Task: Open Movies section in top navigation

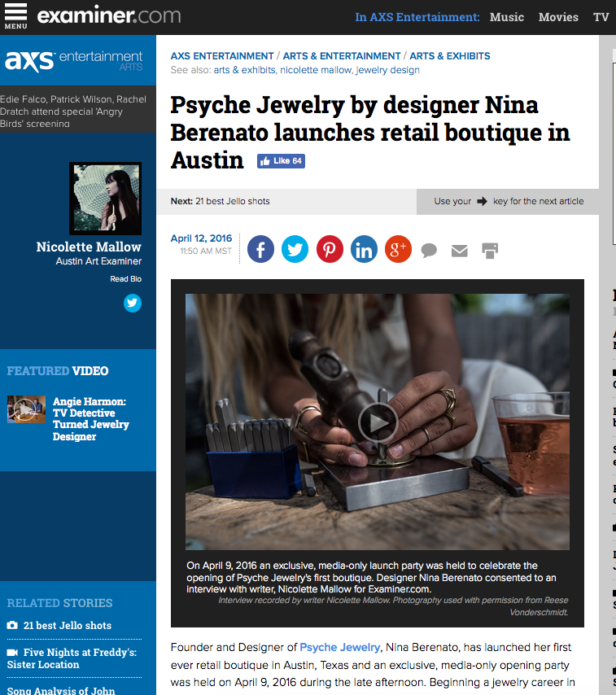Action: [x=558, y=17]
